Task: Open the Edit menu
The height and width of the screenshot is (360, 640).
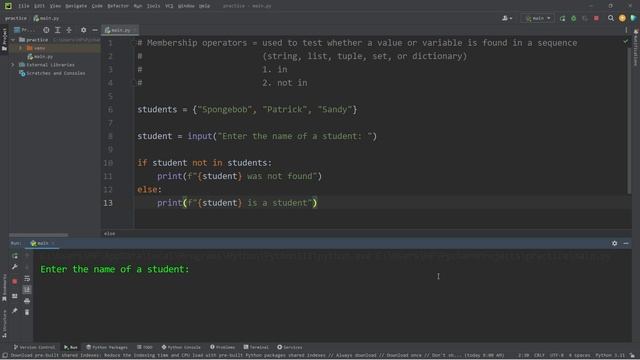Action: [39, 6]
